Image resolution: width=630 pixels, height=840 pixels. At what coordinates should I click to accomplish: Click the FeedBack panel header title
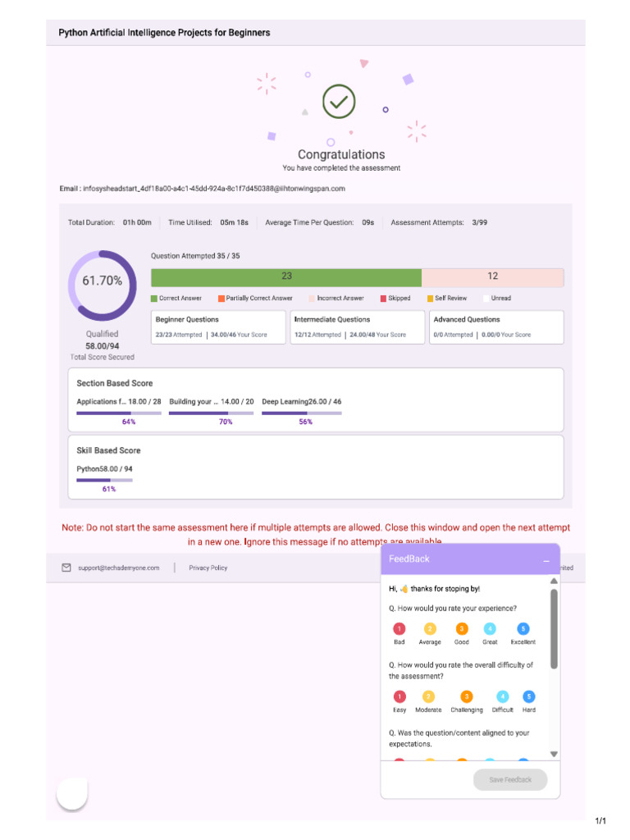click(x=409, y=559)
